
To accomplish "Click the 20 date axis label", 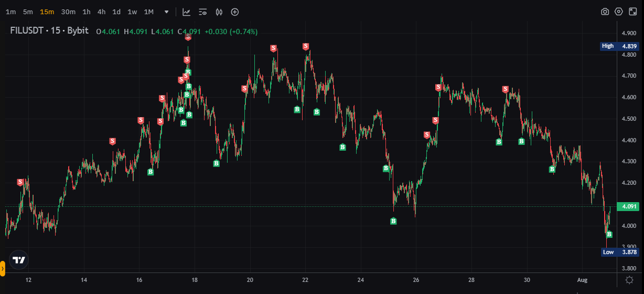I will [x=250, y=280].
